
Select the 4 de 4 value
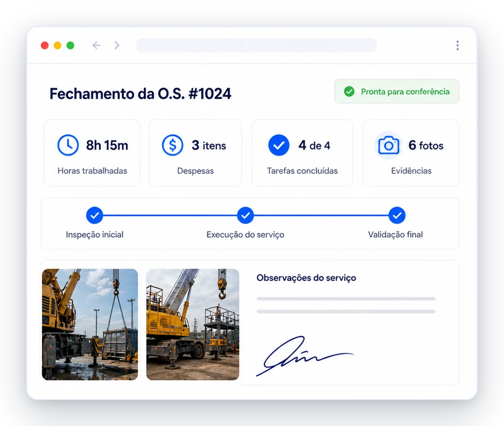tap(314, 145)
